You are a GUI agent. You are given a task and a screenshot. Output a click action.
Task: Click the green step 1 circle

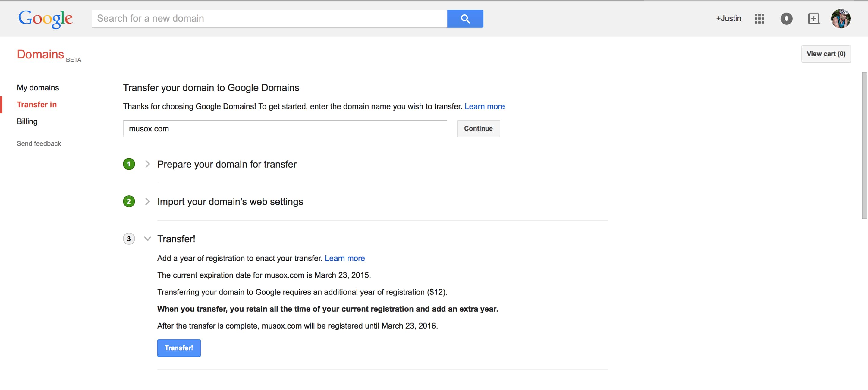(129, 164)
